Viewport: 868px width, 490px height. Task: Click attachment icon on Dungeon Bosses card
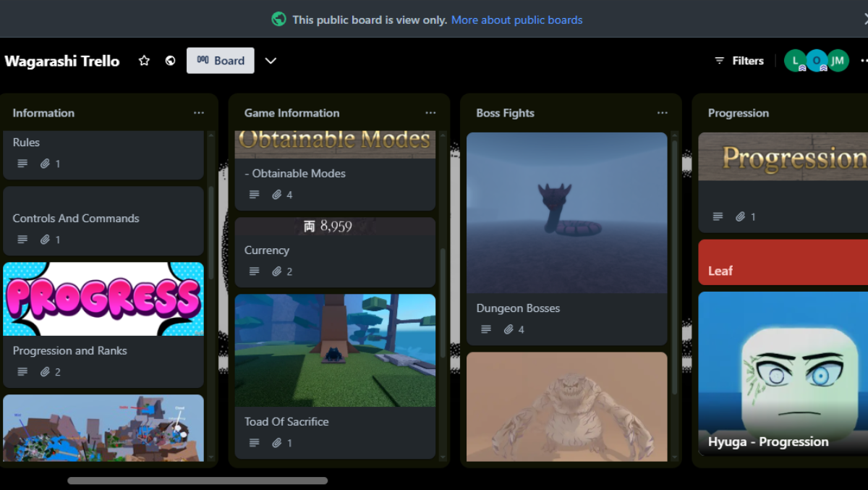click(509, 329)
